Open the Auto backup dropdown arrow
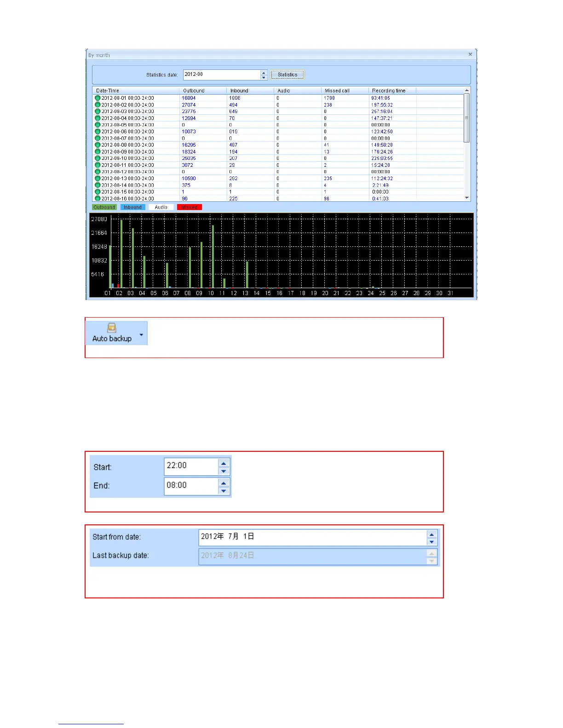This screenshot has width=563, height=728. pyautogui.click(x=141, y=335)
